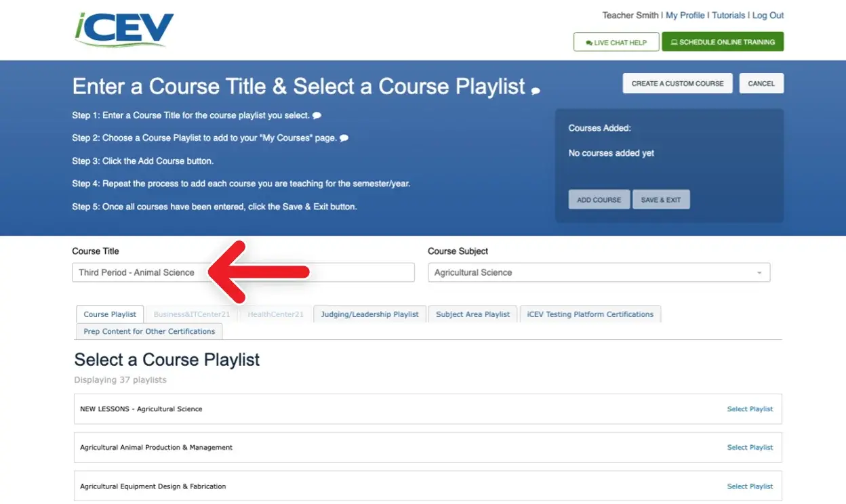Screen dimensions: 846x504
Task: Select Playlist for NEW LESSONS - Agricultural Science
Action: 750,409
